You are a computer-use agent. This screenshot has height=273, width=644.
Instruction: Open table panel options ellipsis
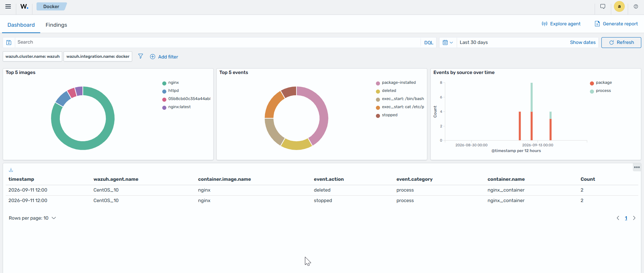point(637,167)
